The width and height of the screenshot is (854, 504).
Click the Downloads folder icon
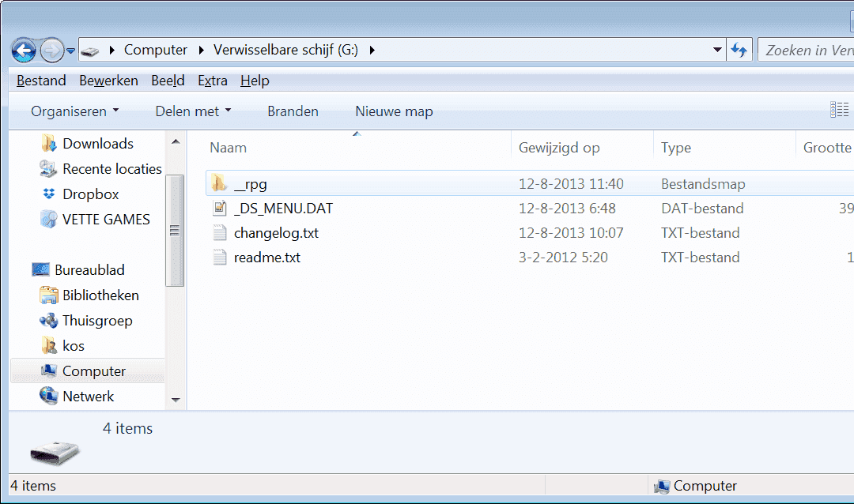(x=49, y=143)
